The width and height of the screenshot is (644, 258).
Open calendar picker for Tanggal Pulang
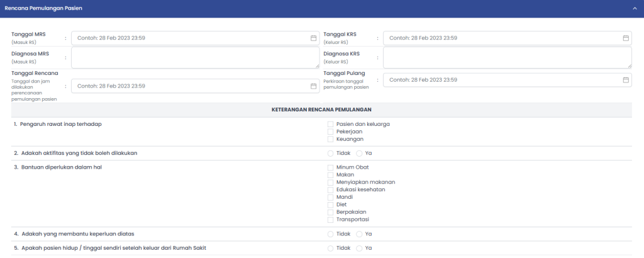coord(626,80)
